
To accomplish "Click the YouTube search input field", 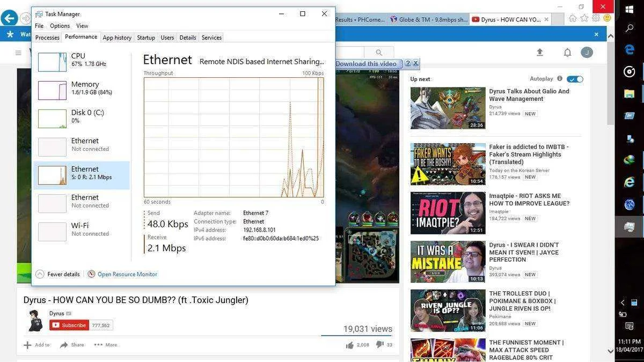I will pyautogui.click(x=350, y=52).
